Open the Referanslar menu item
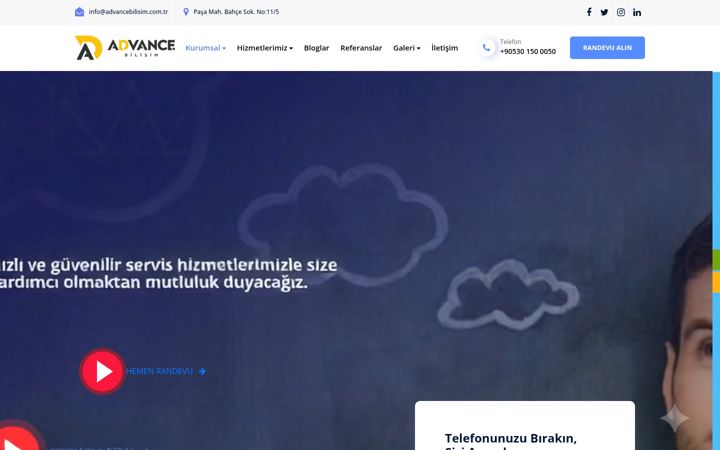Screen dimensions: 720x450 point(361,48)
